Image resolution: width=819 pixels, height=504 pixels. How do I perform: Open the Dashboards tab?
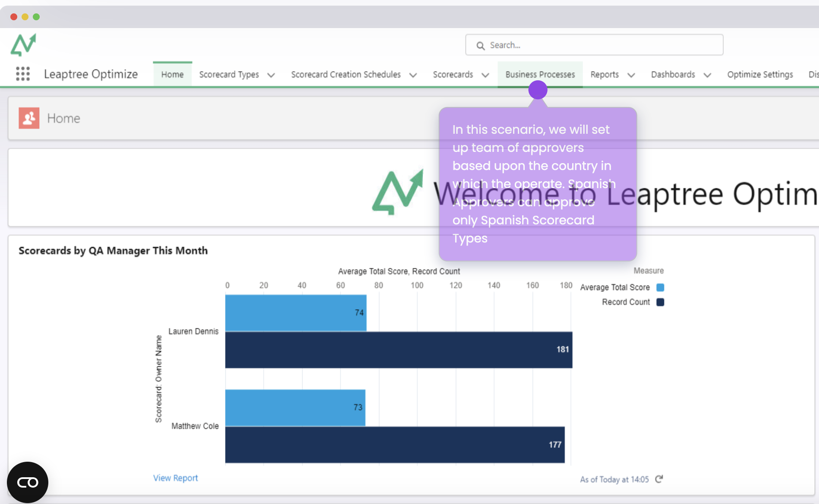(x=673, y=74)
